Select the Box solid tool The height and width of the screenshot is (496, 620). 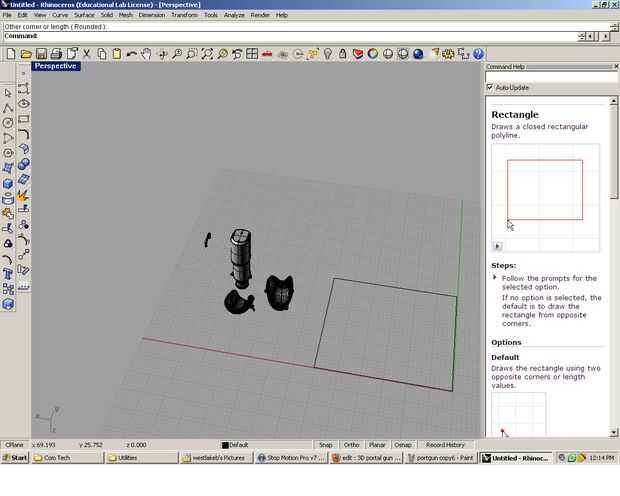(x=8, y=184)
